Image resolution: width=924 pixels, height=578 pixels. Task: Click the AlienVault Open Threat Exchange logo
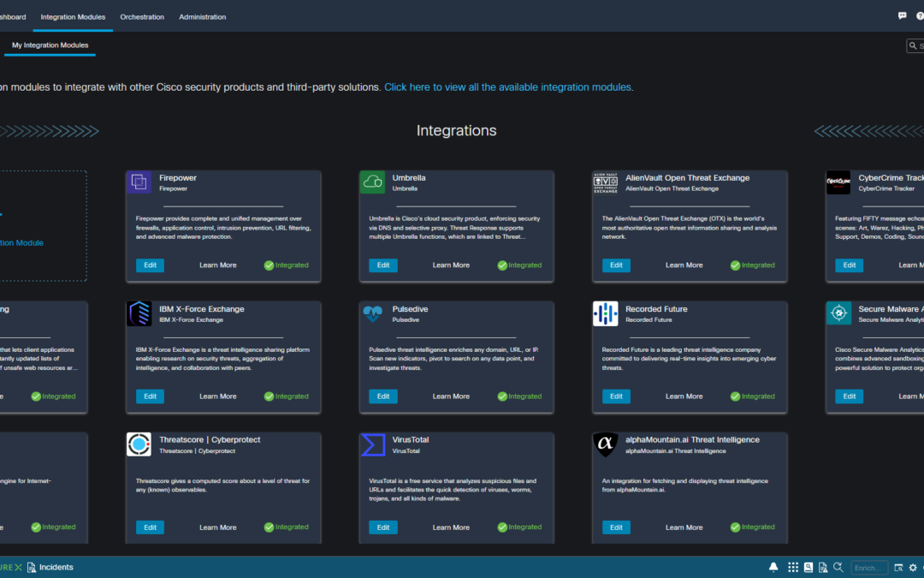click(605, 183)
